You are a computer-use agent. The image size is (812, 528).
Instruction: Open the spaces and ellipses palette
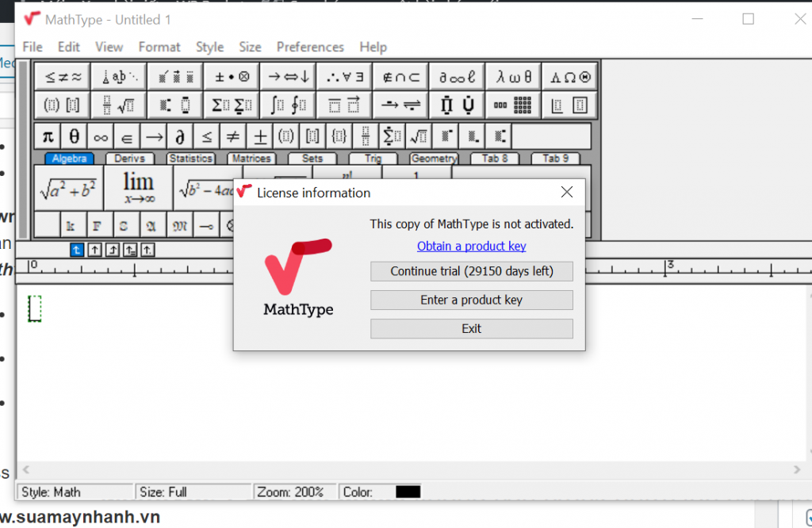[119, 77]
